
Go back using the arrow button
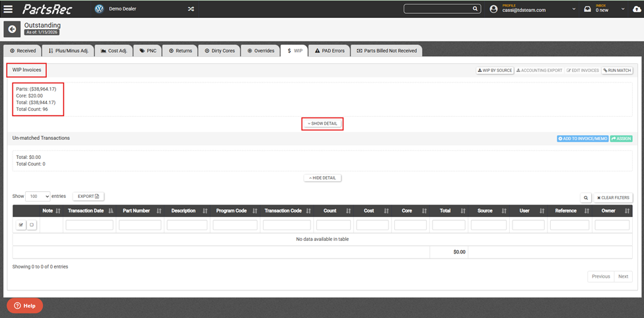point(12,29)
